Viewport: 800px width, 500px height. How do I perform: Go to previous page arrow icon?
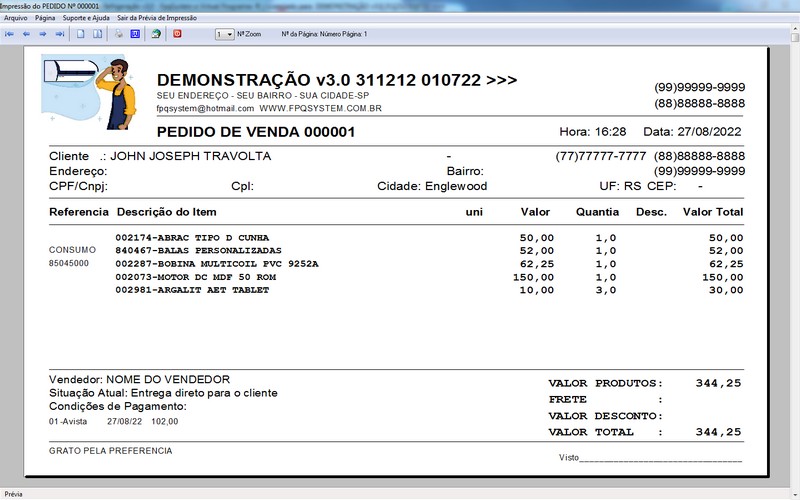tap(26, 34)
